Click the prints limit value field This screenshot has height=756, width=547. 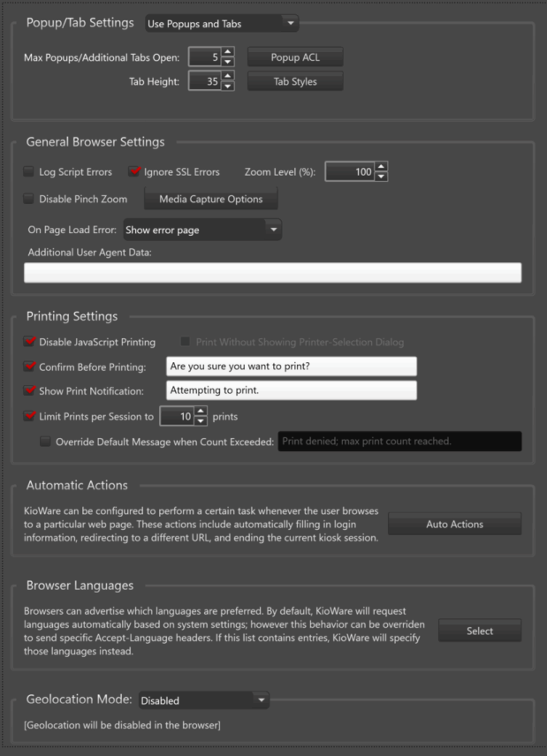pos(177,417)
